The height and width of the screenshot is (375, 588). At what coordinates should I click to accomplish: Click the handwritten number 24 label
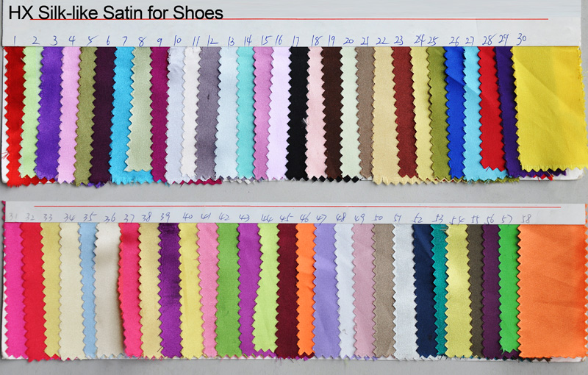tap(420, 40)
